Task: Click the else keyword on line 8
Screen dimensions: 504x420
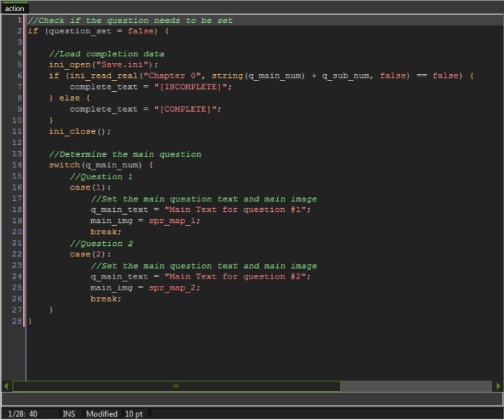Action: pyautogui.click(x=70, y=98)
